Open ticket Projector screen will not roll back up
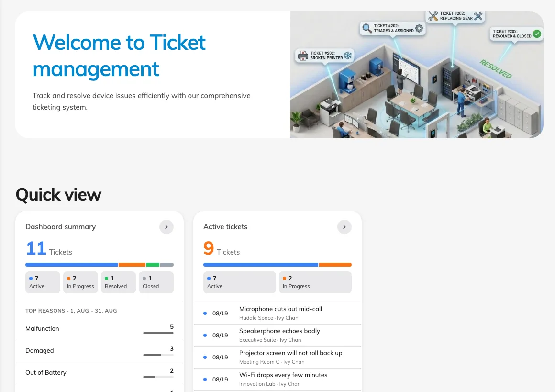The height and width of the screenshot is (392, 555). pyautogui.click(x=277, y=357)
